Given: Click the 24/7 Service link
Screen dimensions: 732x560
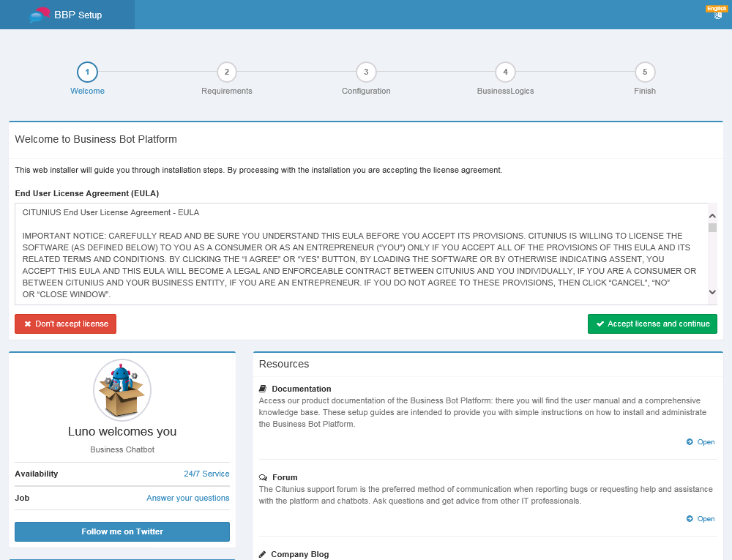Looking at the screenshot, I should pos(206,474).
